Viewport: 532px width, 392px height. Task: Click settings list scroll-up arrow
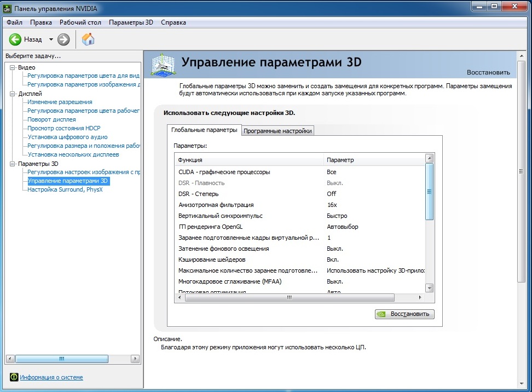pos(430,158)
